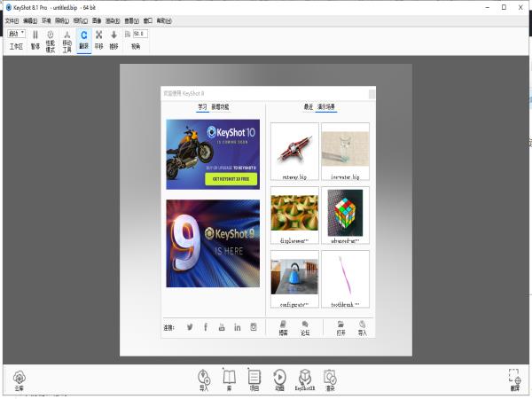Click the 视角 field of view input
Viewport: 532px width, 399px height.
coord(138,34)
